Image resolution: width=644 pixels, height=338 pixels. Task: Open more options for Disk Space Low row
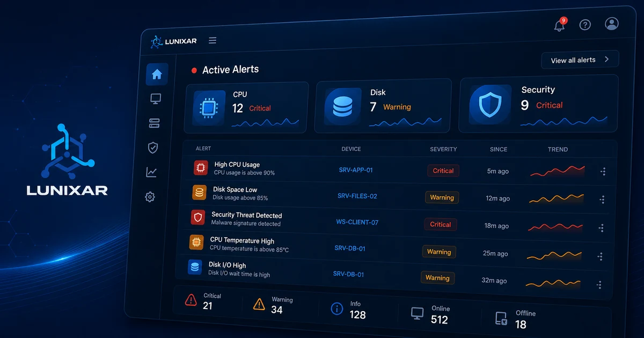click(602, 200)
